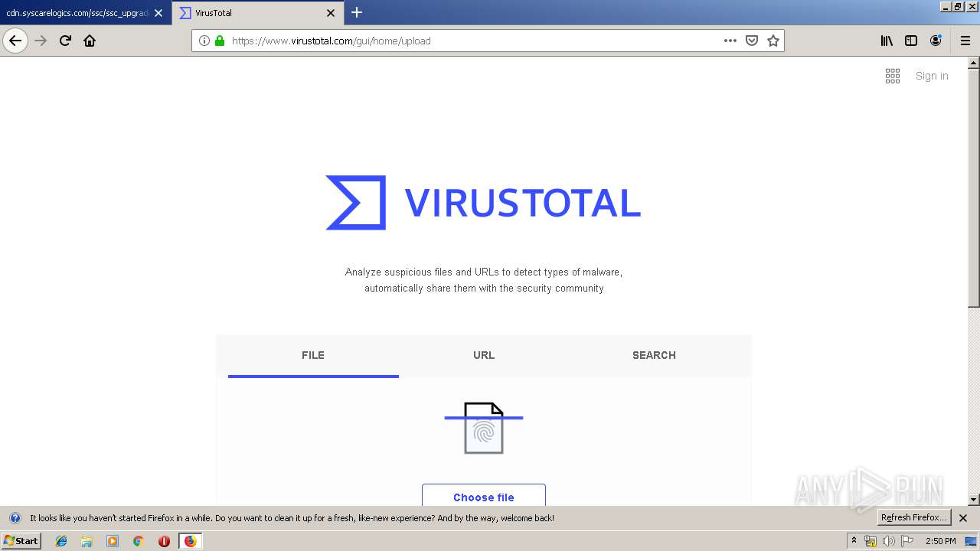Screen dimensions: 980x551
Task: Click the volume tray icon
Action: point(888,541)
